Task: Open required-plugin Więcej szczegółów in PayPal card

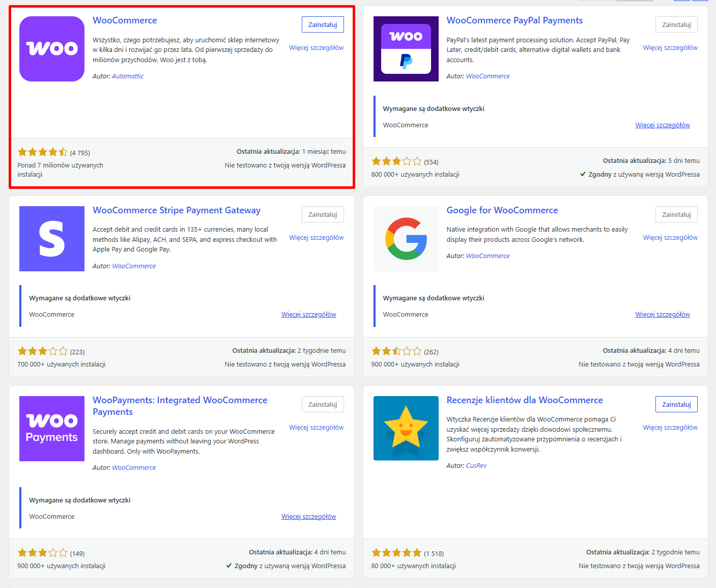Action: pos(663,125)
